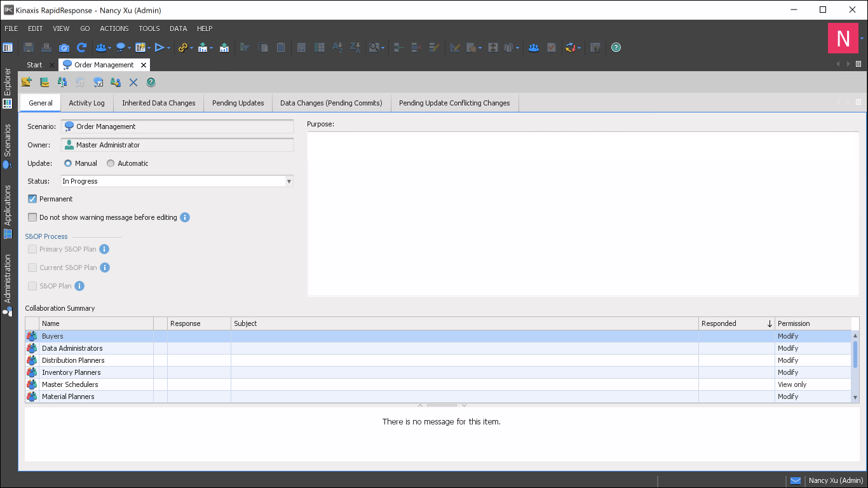Open the tab list menu icon

click(x=858, y=64)
